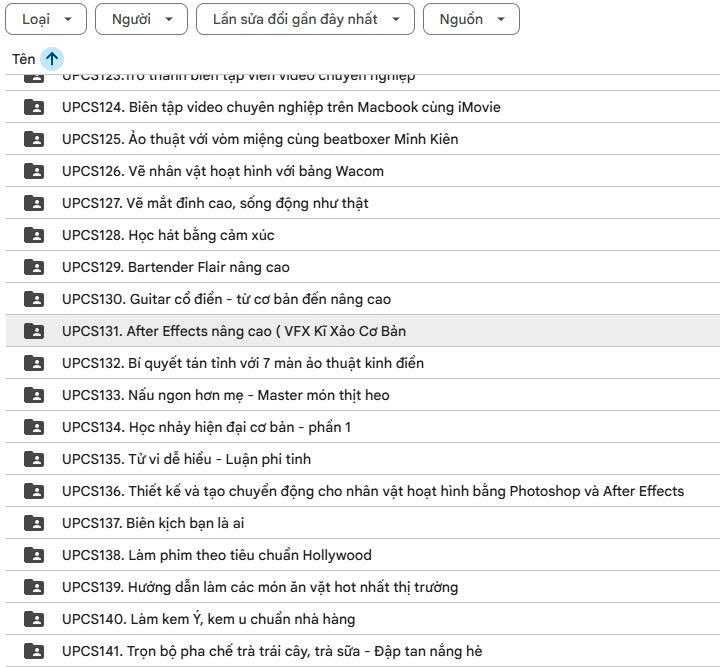Screen dimensions: 720x667
Task: Click shared folder icon for UPCS127
Action: 34,203
